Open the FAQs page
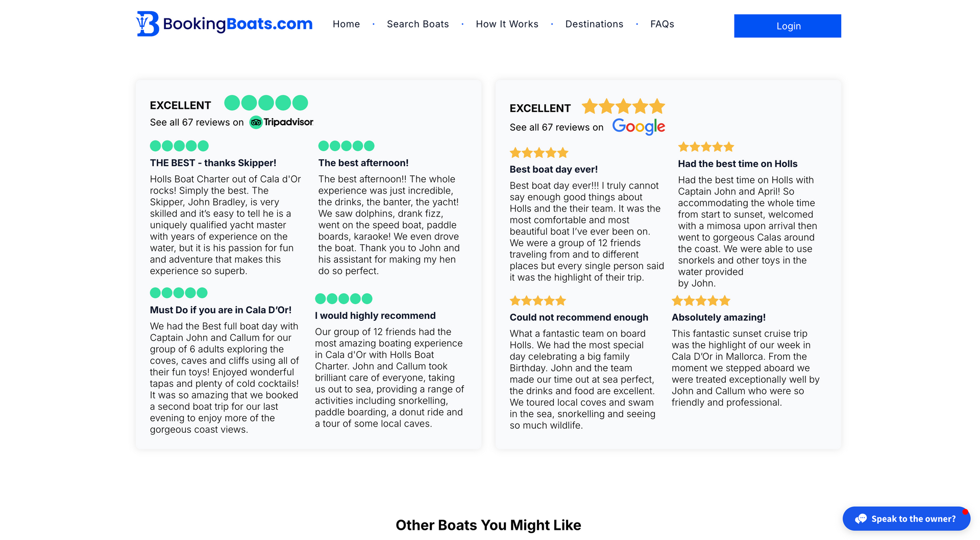Image resolution: width=980 pixels, height=540 pixels. [x=662, y=24]
